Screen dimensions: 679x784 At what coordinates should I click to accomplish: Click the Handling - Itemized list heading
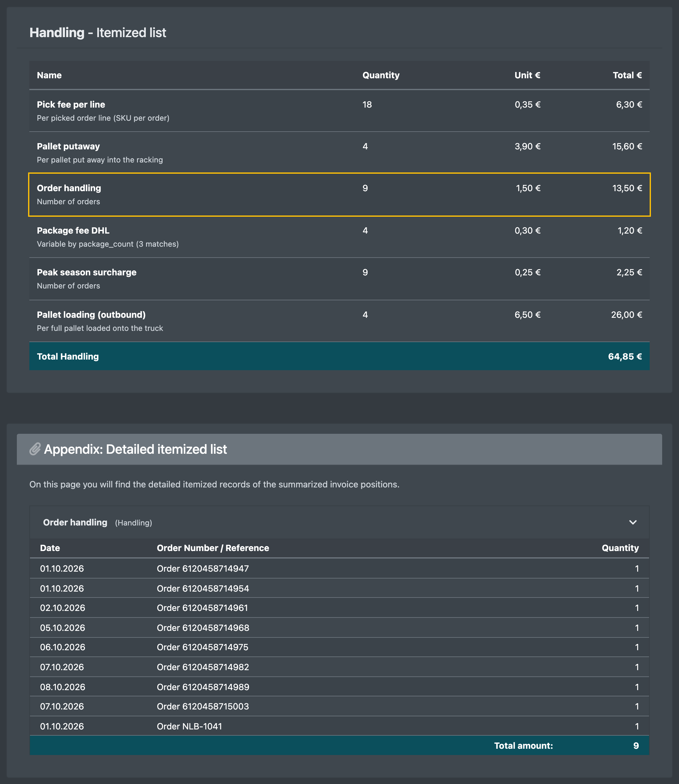click(98, 32)
